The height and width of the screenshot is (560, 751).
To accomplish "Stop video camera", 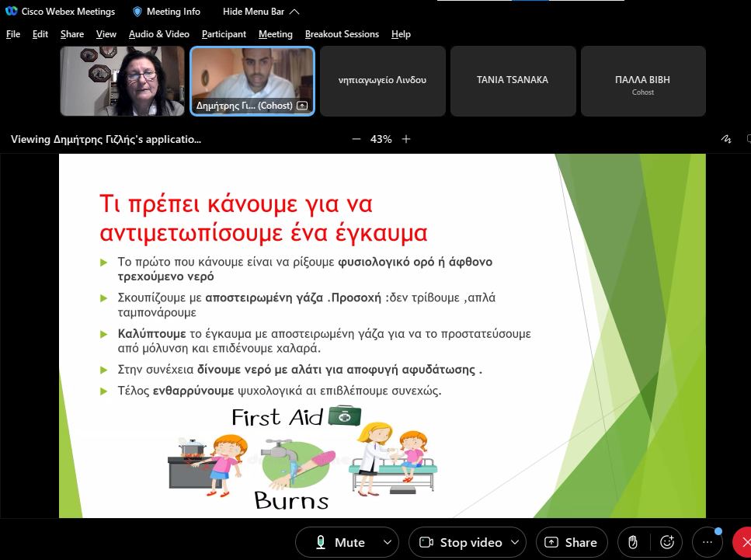I will (x=461, y=542).
